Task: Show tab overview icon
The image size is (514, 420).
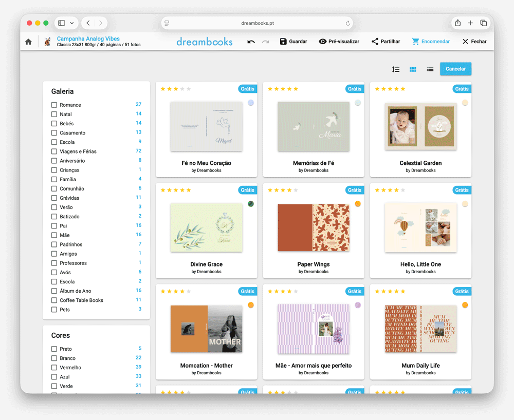Action: [x=484, y=23]
